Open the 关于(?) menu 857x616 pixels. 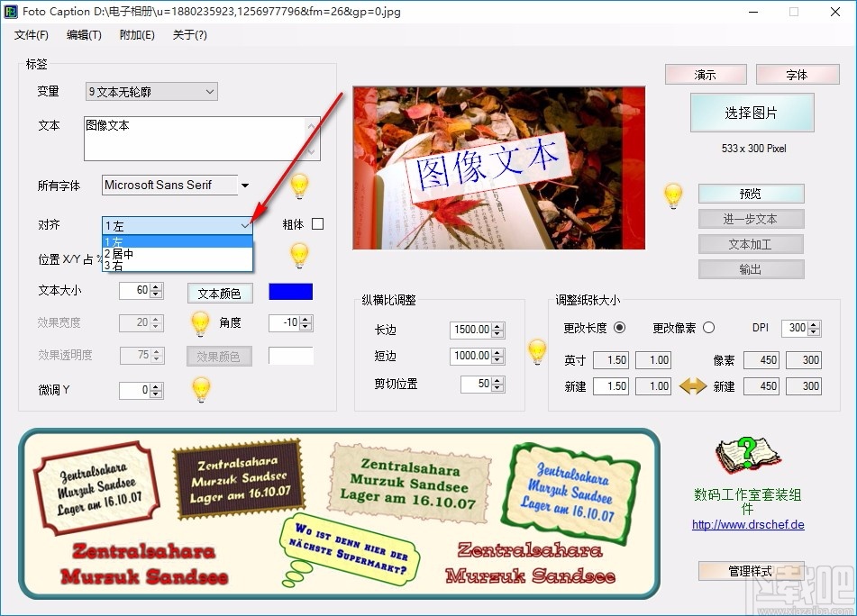pyautogui.click(x=189, y=35)
